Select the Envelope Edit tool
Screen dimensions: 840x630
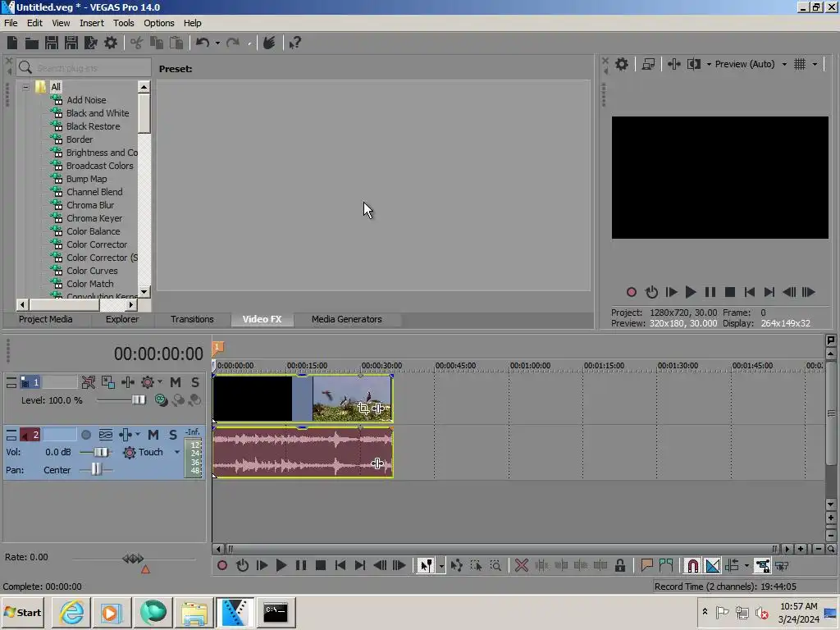tap(456, 565)
